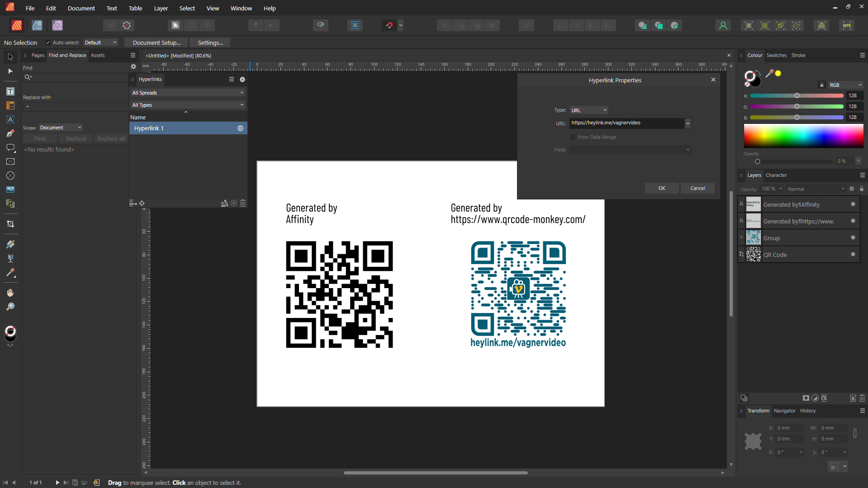The width and height of the screenshot is (868, 488).
Task: Select the Table tool
Action: (10, 105)
